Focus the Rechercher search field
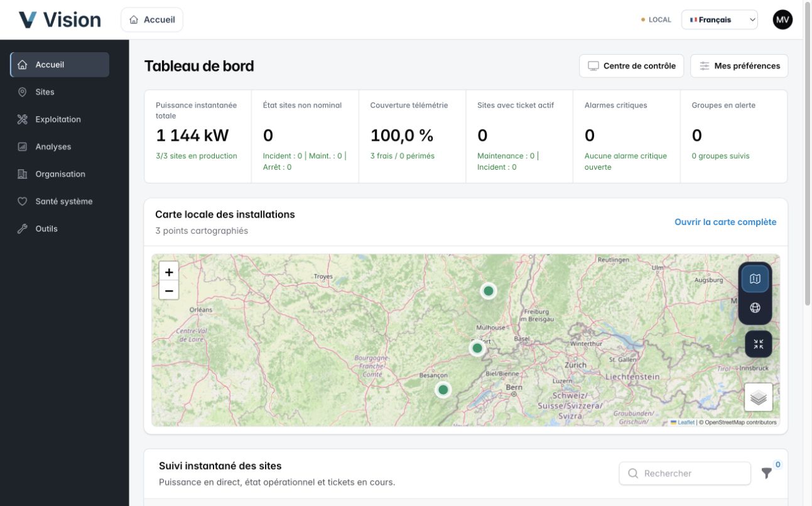 [x=685, y=473]
